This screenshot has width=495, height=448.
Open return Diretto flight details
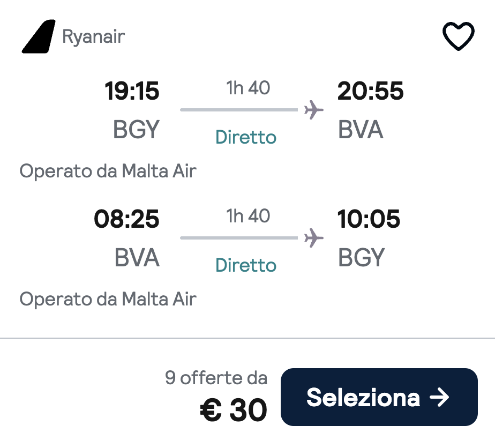(245, 265)
